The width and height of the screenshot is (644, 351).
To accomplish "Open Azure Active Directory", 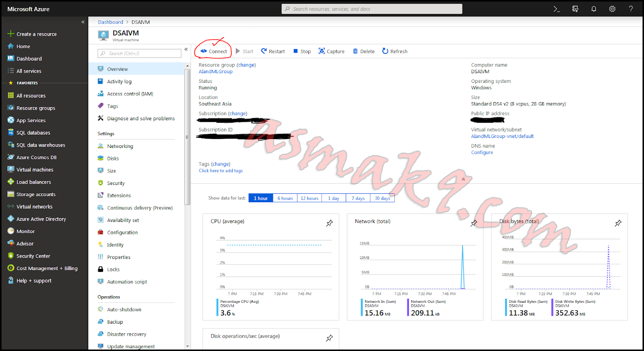I will coord(37,219).
